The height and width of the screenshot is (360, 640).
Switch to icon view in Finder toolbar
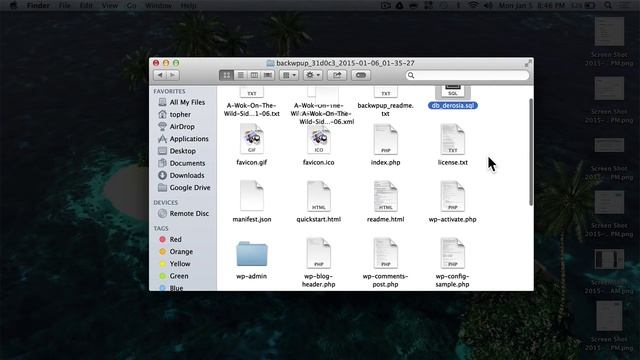pos(227,75)
